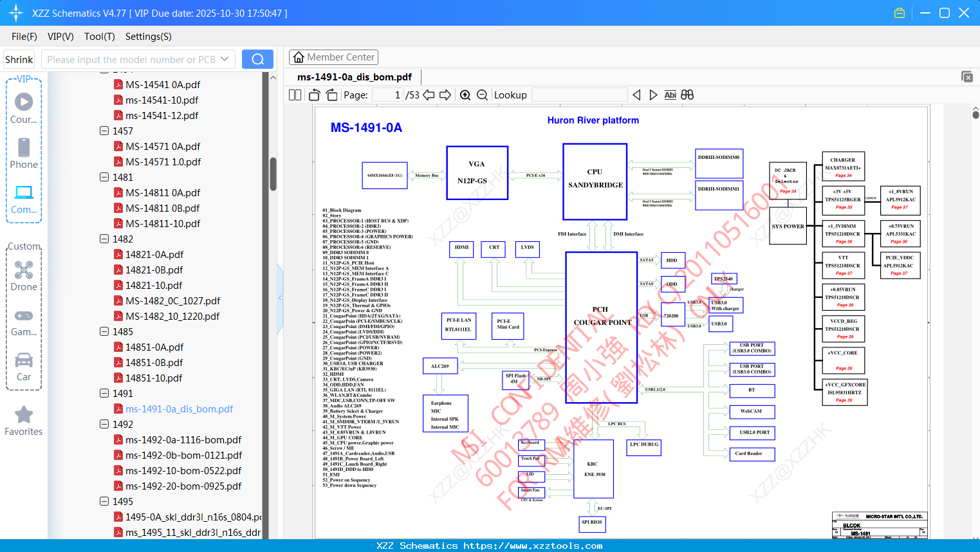
Task: Open MS-14811 0B.pdf file
Action: 163,208
